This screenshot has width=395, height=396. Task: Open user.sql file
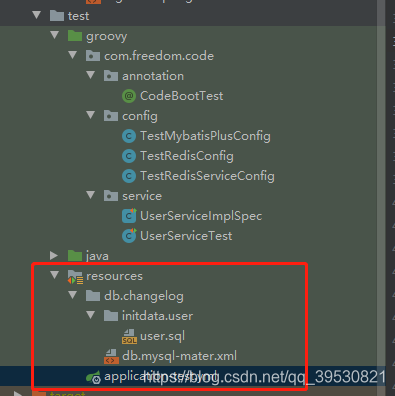pyautogui.click(x=162, y=336)
